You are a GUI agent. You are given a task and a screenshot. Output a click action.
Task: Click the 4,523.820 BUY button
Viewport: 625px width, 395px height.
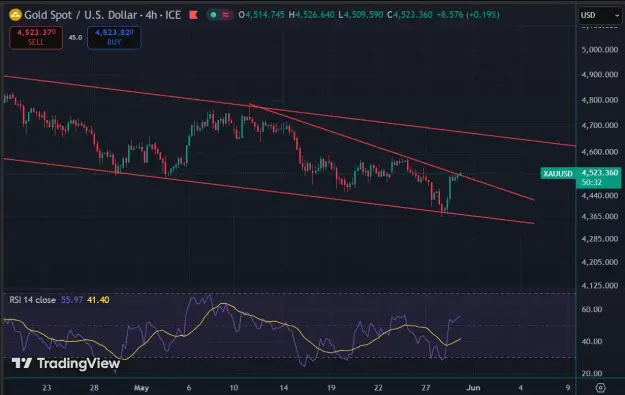(x=114, y=37)
